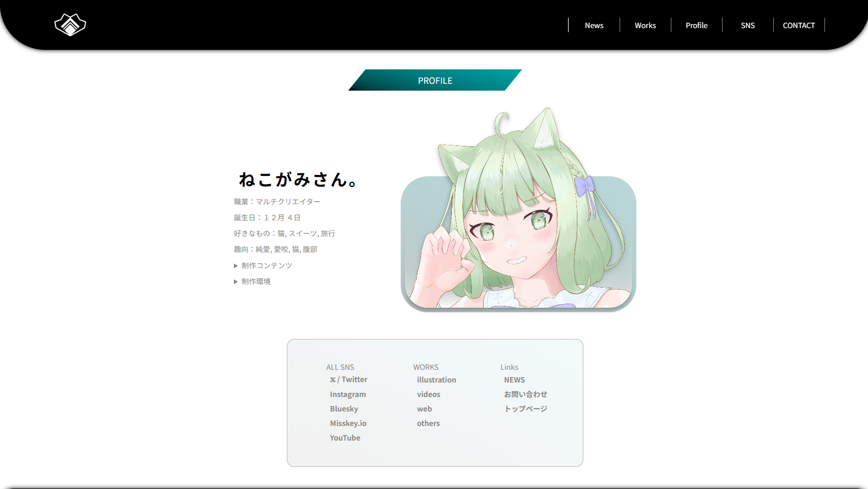Viewport: 868px width, 489px height.
Task: Click the Links column heading
Action: point(509,367)
